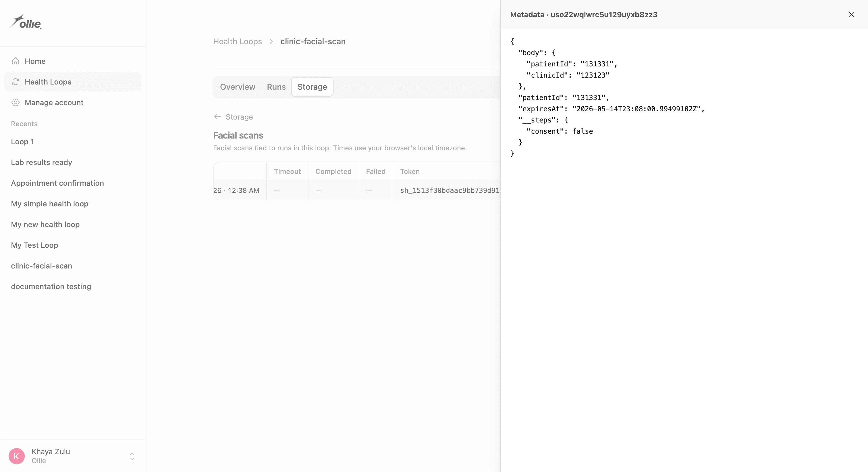Click the clinic-facial-scan breadcrumb
The image size is (868, 472).
click(313, 41)
